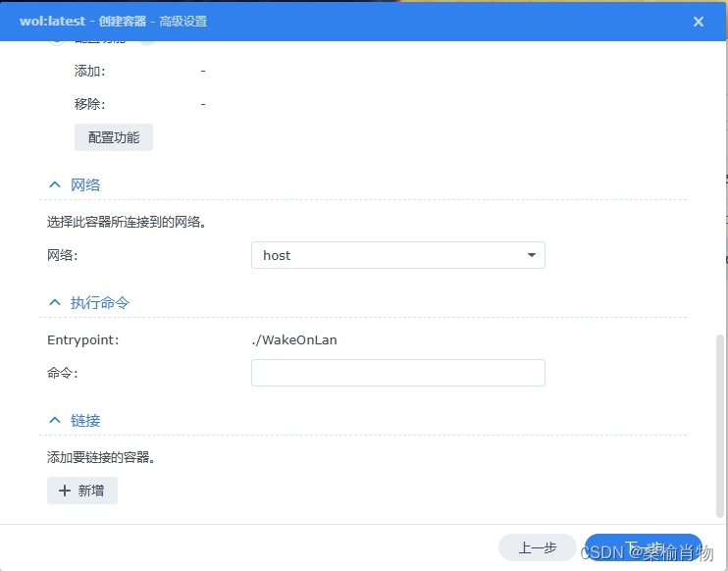Viewport: 728px width, 571px height.
Task: Close the wol:latest advanced settings dialog
Action: click(x=698, y=22)
